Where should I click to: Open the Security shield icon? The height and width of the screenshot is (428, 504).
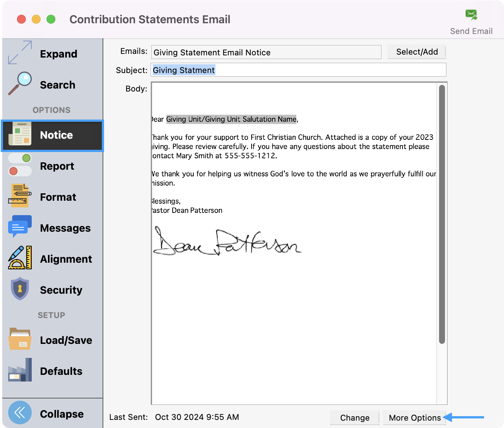point(20,289)
